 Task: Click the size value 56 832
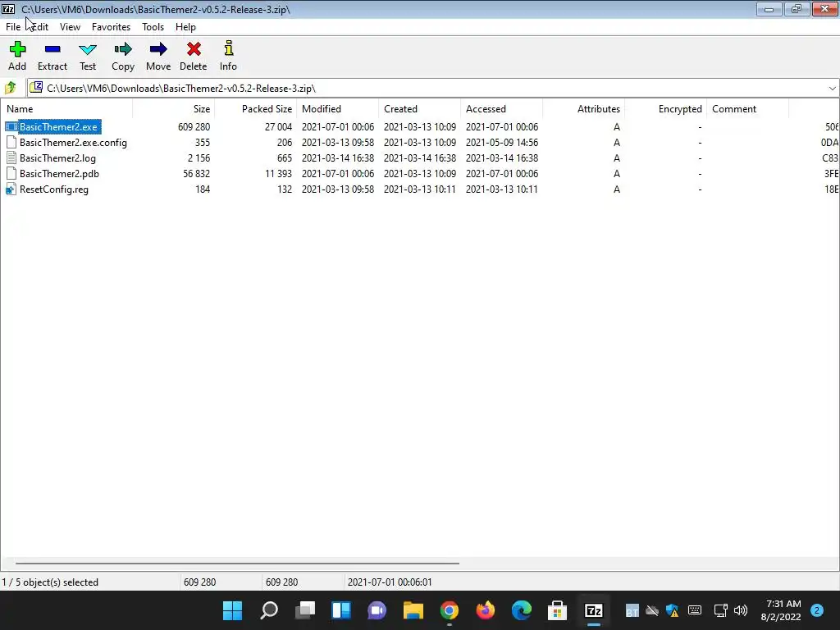196,174
